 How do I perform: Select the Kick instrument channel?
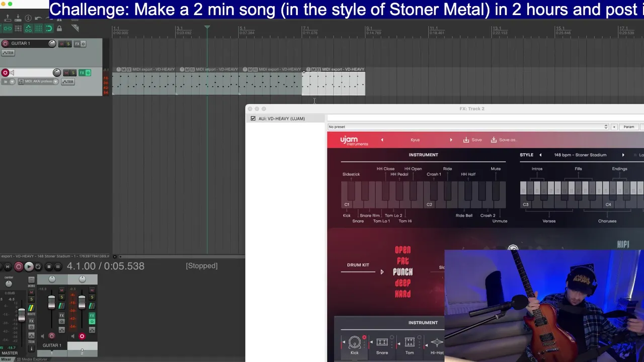(354, 345)
